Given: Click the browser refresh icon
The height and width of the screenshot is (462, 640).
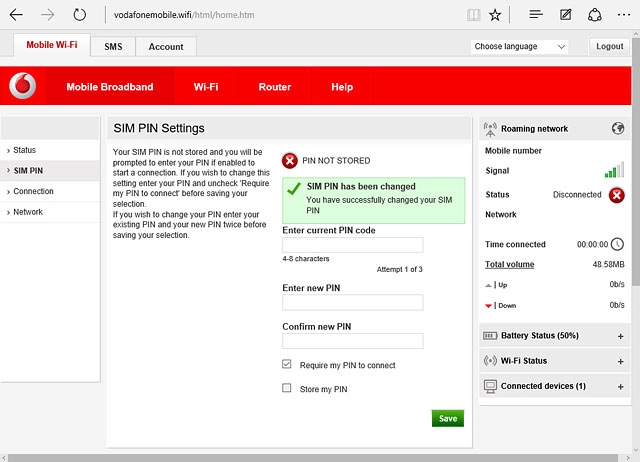Looking at the screenshot, I should coord(80,15).
